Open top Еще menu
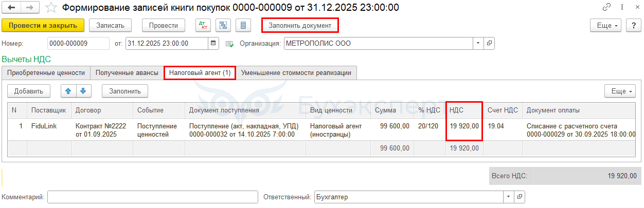The width and height of the screenshot is (644, 208). [606, 25]
